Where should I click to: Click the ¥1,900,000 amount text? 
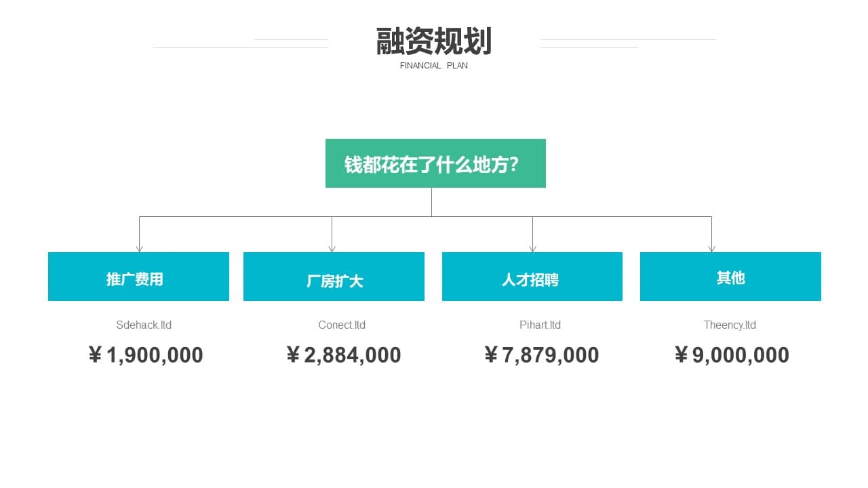145,355
